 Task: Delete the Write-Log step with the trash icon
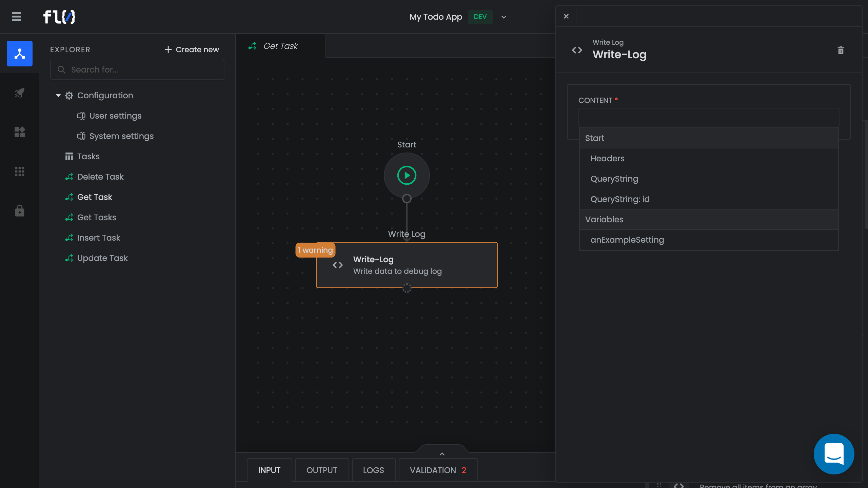(x=841, y=50)
